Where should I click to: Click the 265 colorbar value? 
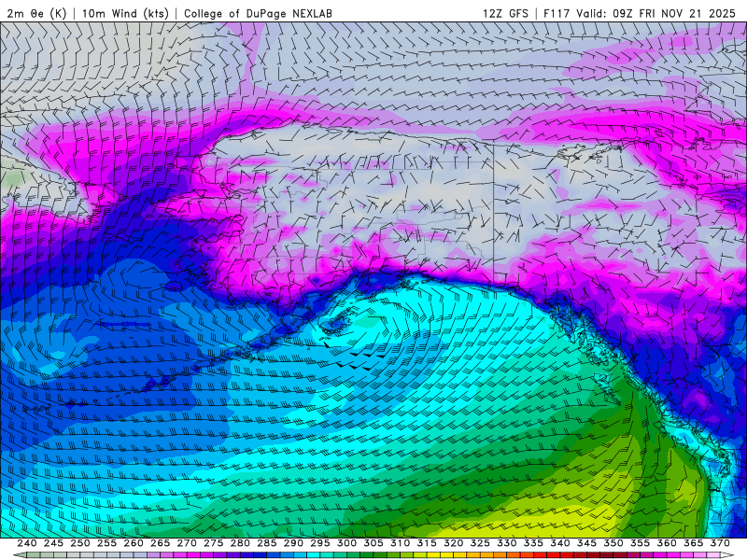160,543
